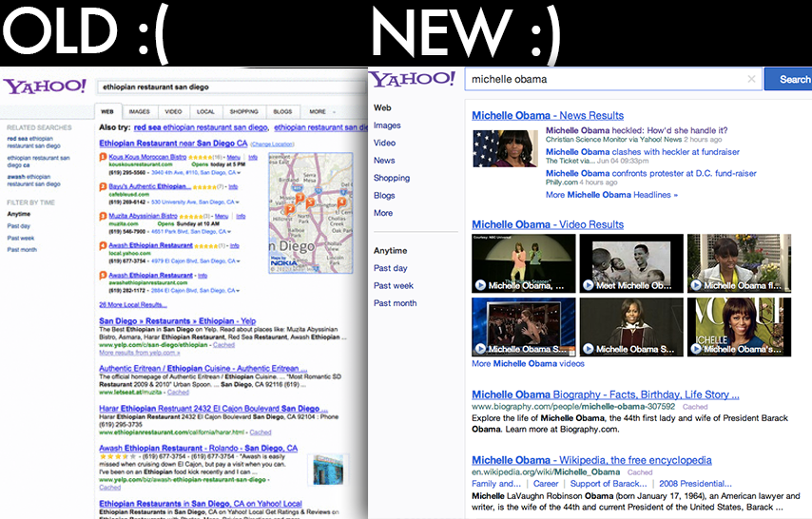This screenshot has width=812, height=519.
Task: Open 'clashes with heckler at fundraiser' headline
Action: point(643,152)
